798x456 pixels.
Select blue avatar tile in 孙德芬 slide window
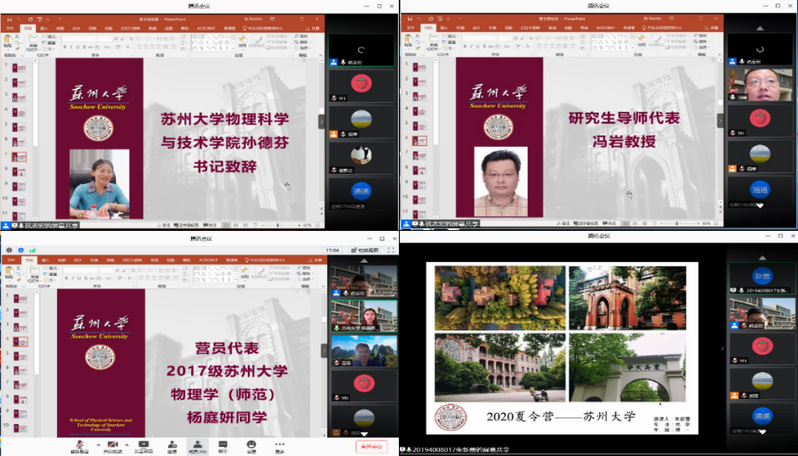(361, 194)
